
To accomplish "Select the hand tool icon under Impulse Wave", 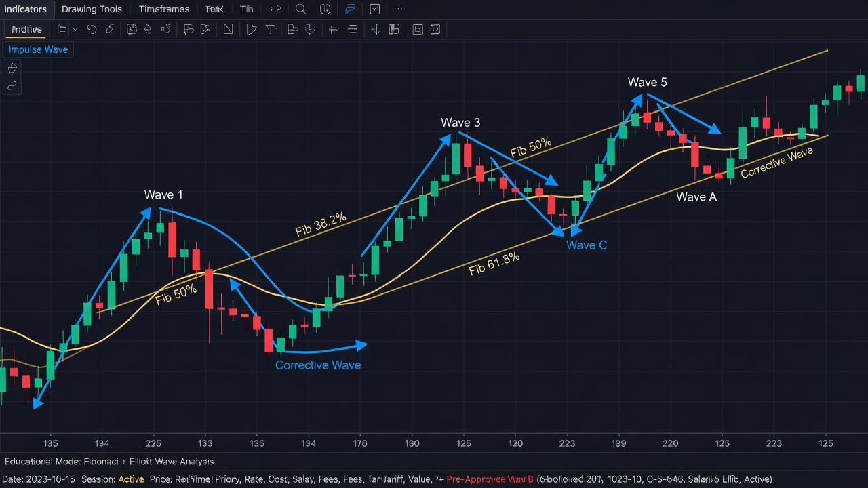I will tap(12, 68).
